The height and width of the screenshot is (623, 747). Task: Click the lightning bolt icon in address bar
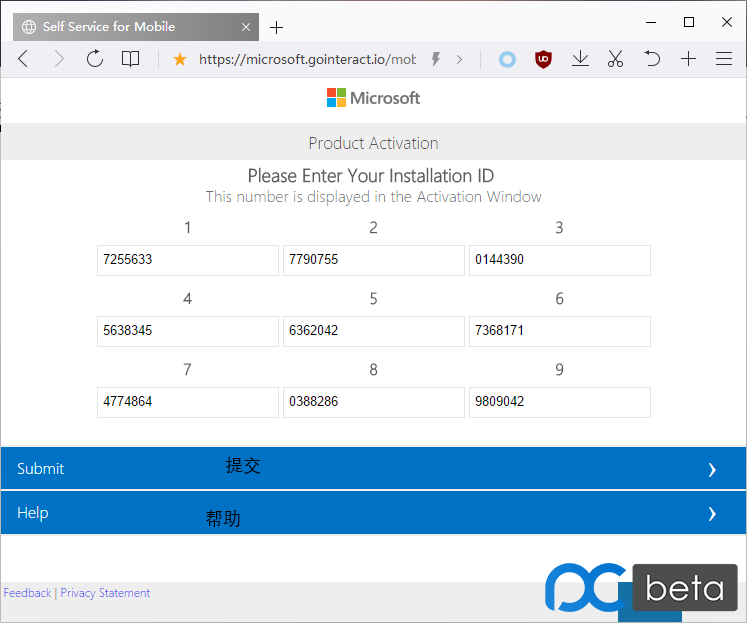coord(435,59)
